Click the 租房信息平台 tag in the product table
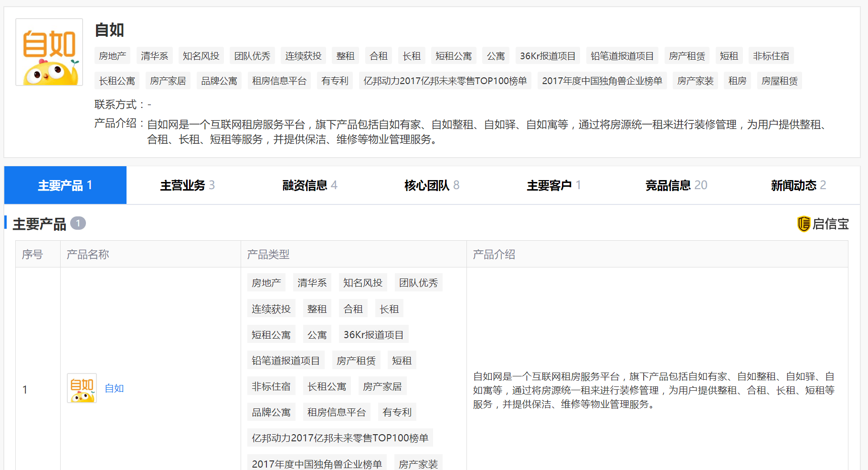 click(337, 412)
